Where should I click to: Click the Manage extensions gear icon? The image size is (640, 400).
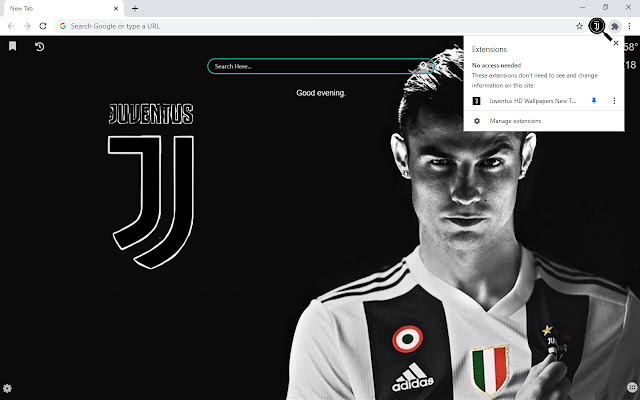click(x=477, y=121)
